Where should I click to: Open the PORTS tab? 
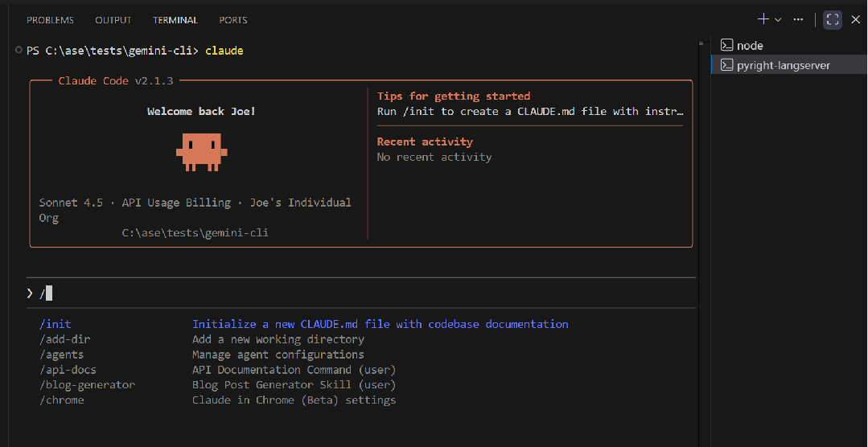(x=233, y=20)
